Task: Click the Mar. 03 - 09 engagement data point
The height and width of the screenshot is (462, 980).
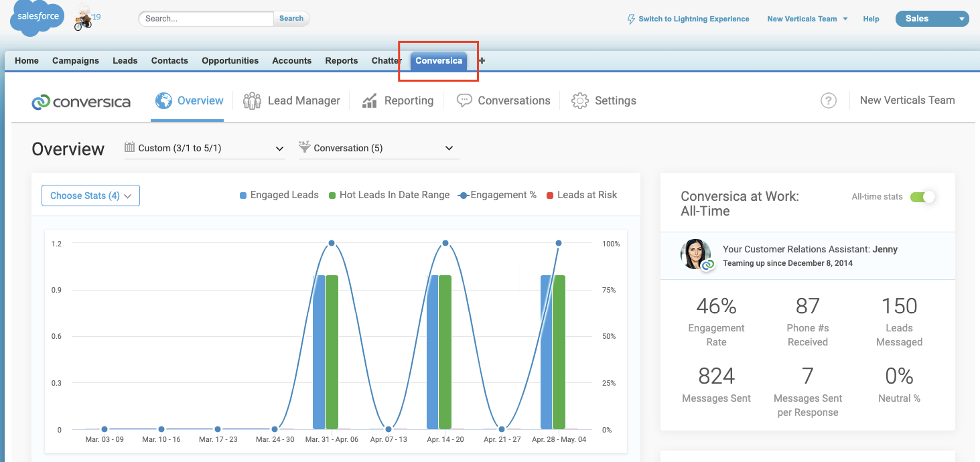Action: (x=104, y=429)
